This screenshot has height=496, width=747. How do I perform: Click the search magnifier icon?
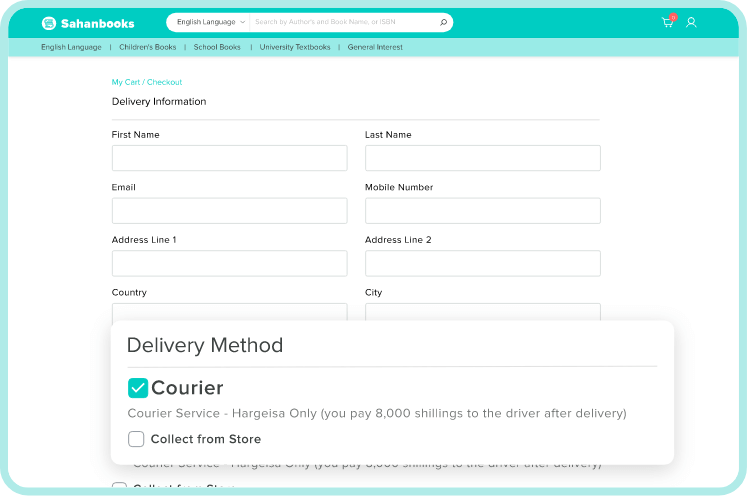[443, 22]
